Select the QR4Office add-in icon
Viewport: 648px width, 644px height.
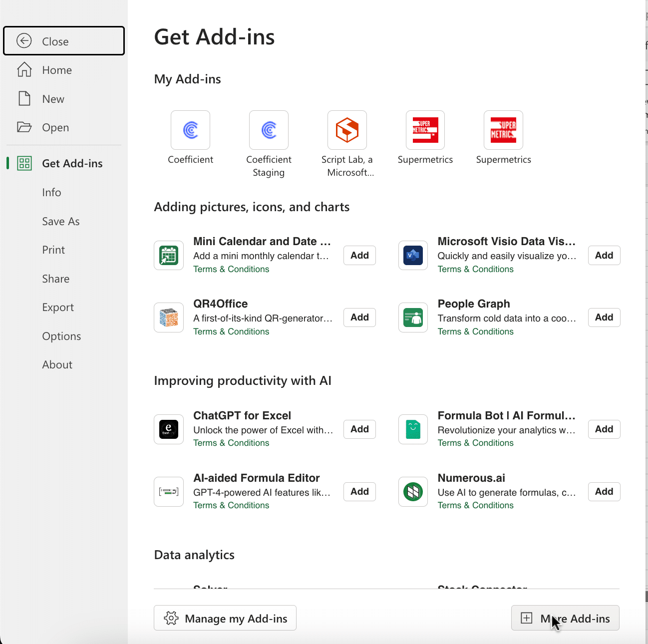pyautogui.click(x=169, y=318)
